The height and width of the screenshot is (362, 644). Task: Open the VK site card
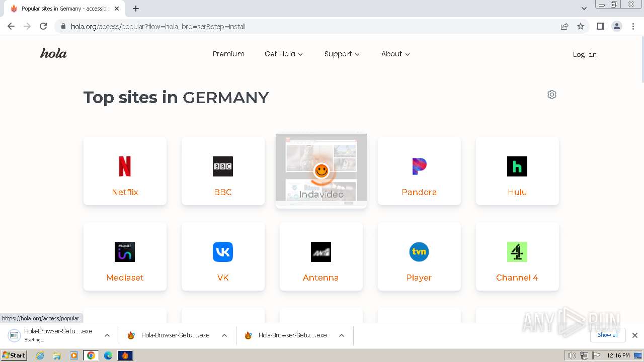coord(223,256)
